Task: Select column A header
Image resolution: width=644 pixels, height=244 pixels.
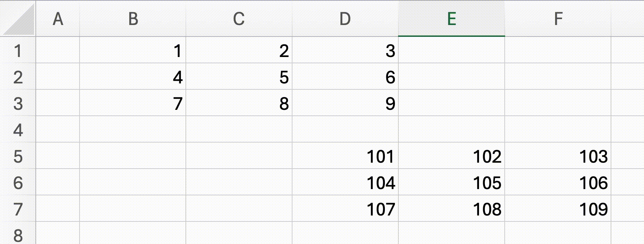Action: tap(58, 18)
